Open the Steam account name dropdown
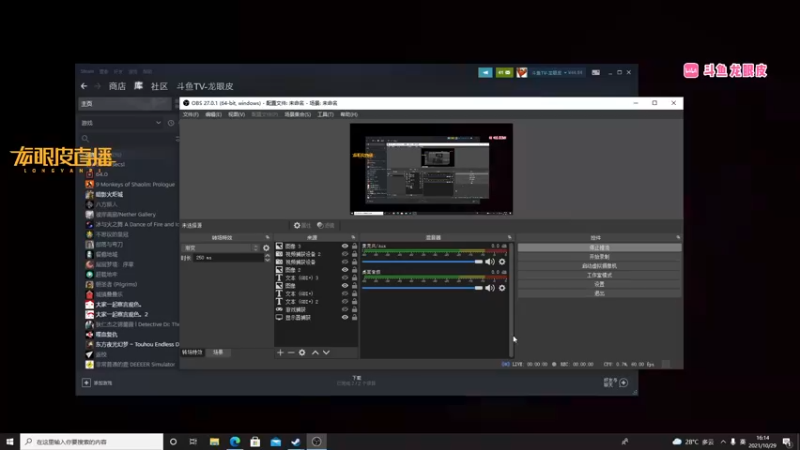 click(557, 72)
